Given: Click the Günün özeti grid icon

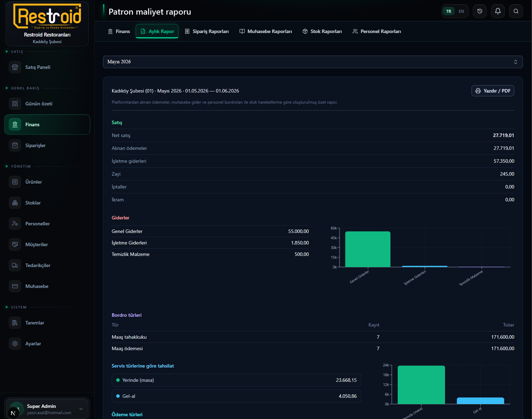Looking at the screenshot, I should 15,104.
